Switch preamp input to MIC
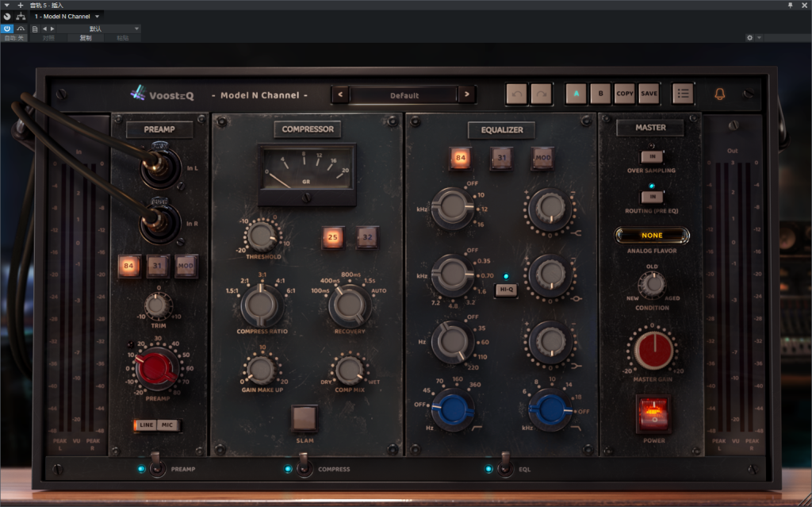 click(167, 425)
